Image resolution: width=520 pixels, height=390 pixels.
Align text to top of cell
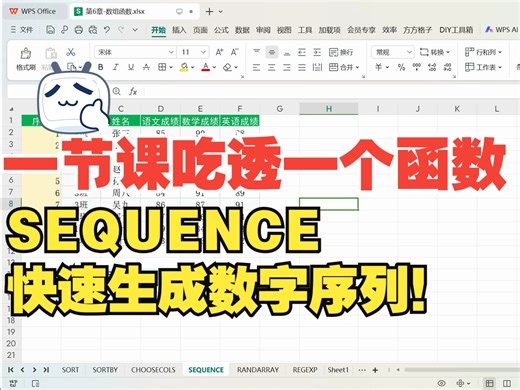[x=256, y=52]
